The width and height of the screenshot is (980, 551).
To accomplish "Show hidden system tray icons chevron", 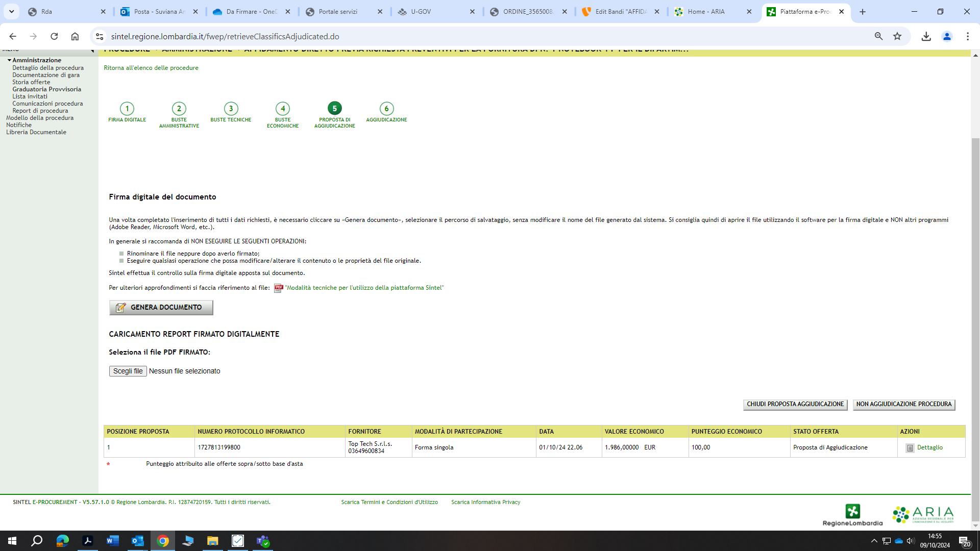I will pyautogui.click(x=874, y=541).
